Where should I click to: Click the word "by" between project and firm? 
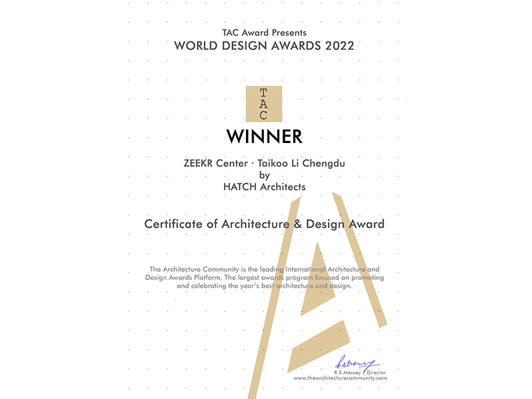(264, 176)
